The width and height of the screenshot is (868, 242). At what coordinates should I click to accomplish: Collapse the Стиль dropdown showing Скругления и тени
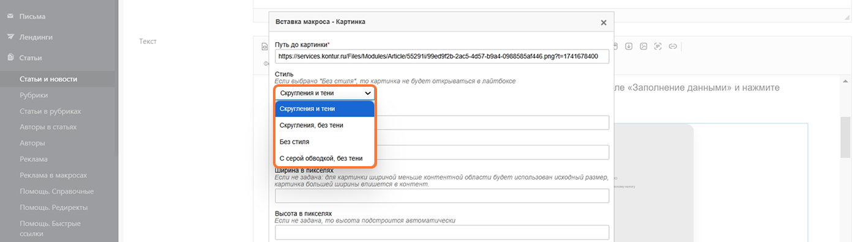[324, 93]
